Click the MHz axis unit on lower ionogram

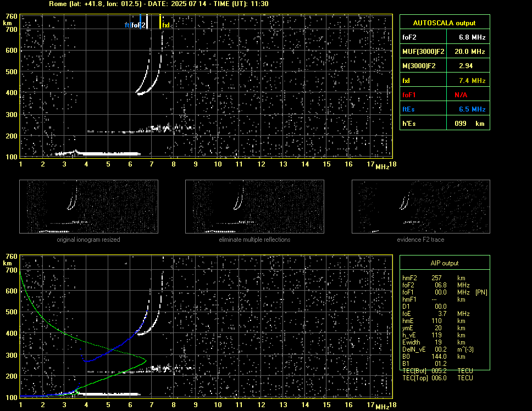pos(383,407)
